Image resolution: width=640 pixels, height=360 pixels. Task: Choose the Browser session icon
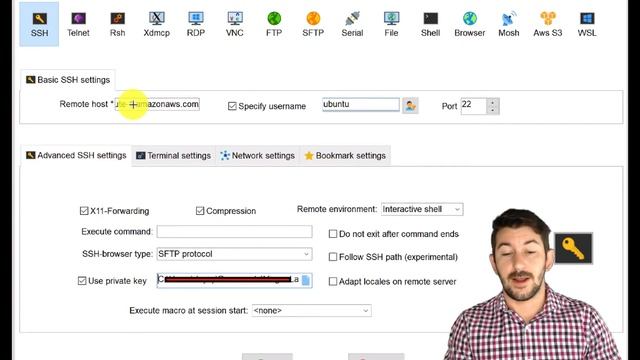tap(470, 24)
